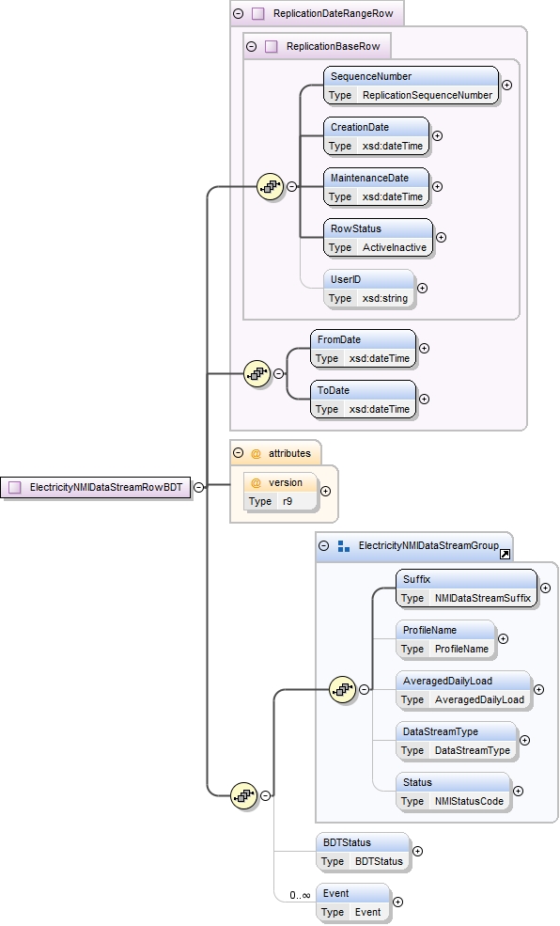Image resolution: width=560 pixels, height=926 pixels.
Task: Click the @ icon of version attribute
Action: click(x=256, y=483)
